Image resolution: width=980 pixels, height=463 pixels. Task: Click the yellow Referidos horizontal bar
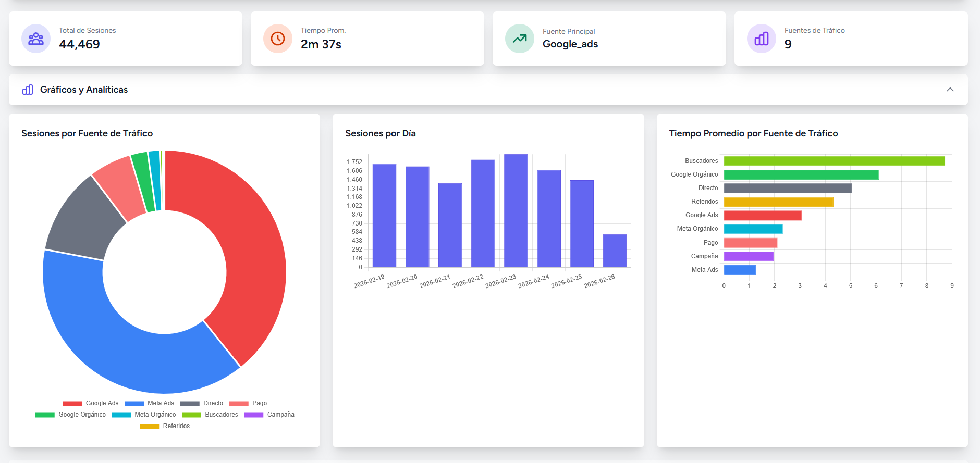coord(778,202)
